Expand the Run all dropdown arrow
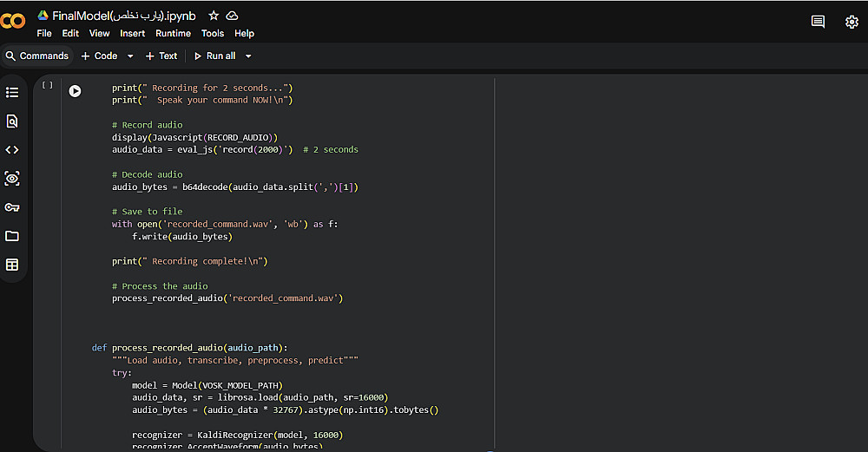 [x=248, y=56]
